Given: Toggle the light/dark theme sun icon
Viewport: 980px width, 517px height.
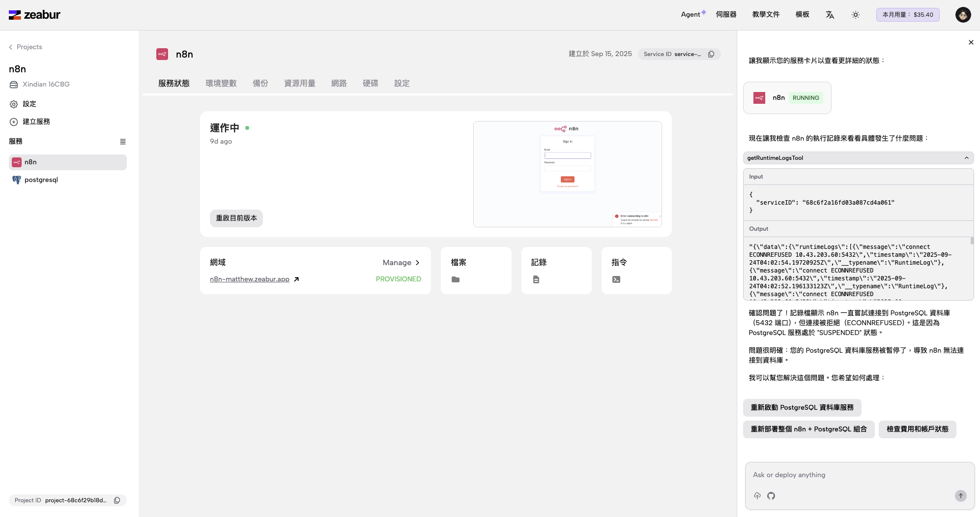Looking at the screenshot, I should point(855,15).
